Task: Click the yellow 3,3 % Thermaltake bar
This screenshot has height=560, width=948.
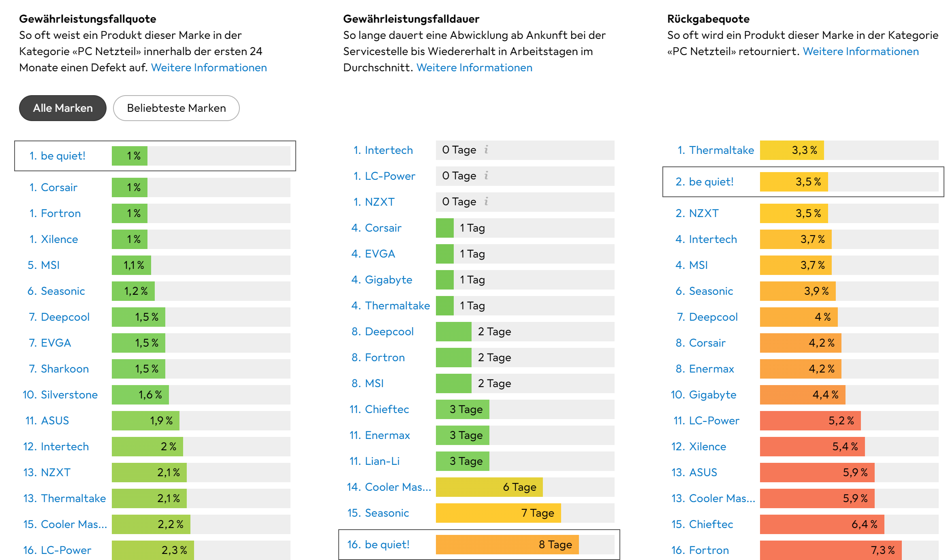Action: [792, 150]
